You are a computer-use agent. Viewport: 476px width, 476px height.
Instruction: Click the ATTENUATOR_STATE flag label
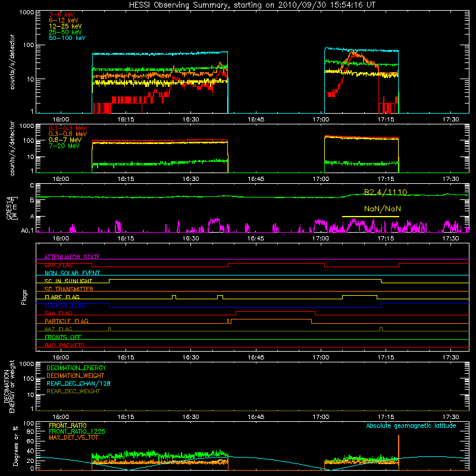[x=72, y=257]
